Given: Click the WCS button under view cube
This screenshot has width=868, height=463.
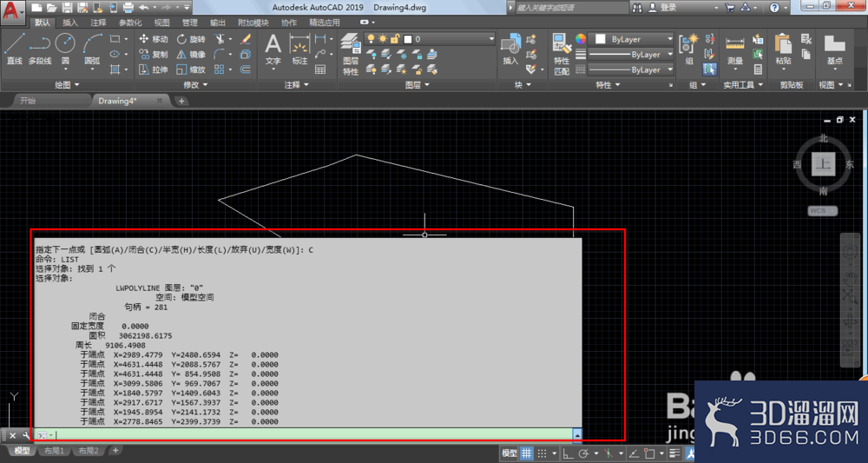Looking at the screenshot, I should [821, 210].
